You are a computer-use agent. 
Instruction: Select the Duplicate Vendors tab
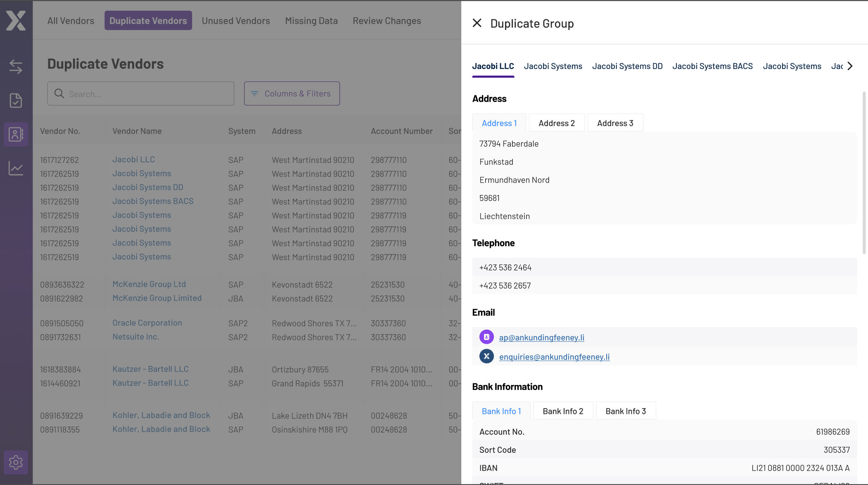pos(148,21)
